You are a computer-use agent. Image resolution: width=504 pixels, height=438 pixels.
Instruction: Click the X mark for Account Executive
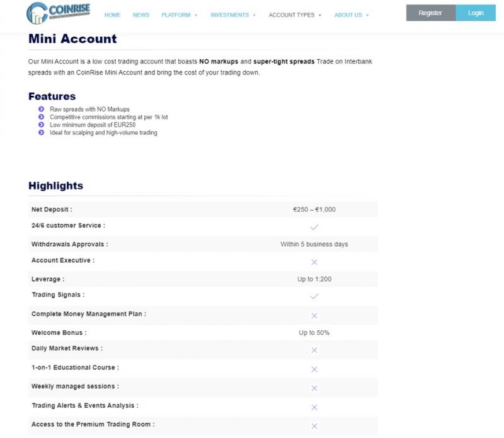[314, 262]
